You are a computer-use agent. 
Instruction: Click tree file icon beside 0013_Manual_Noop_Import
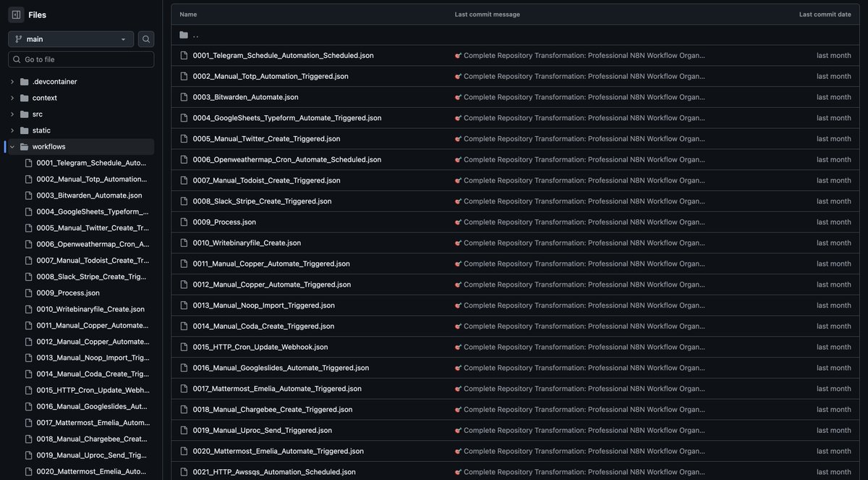click(29, 358)
